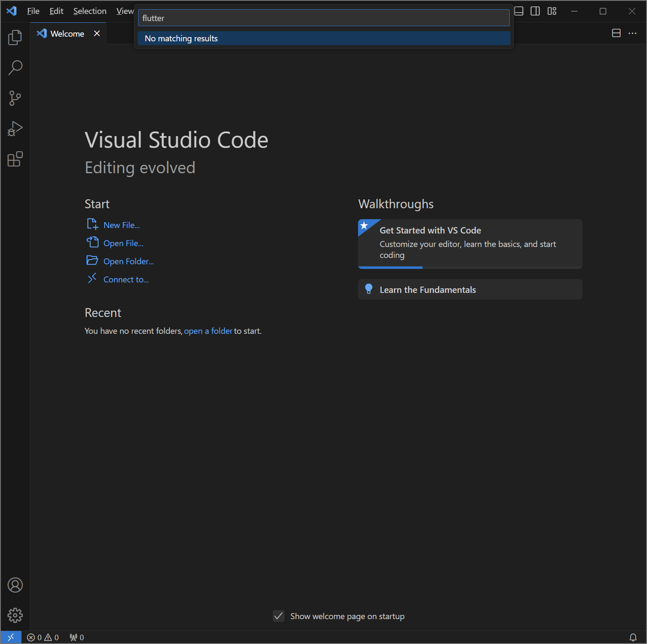Open the Search view
The width and height of the screenshot is (647, 644).
[x=15, y=68]
